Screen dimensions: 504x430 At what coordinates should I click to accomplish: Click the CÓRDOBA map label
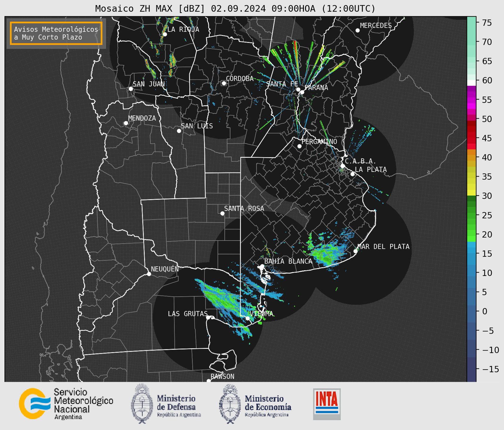pyautogui.click(x=240, y=79)
